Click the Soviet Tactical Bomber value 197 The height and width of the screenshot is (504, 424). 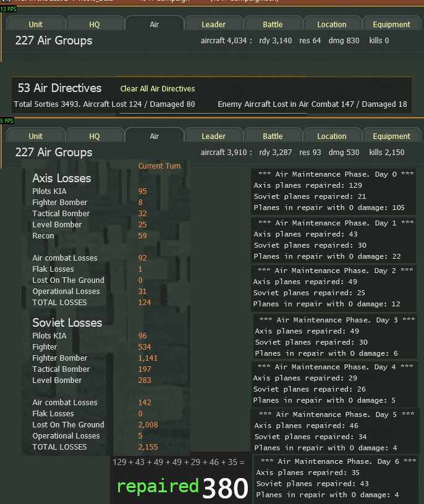145,369
